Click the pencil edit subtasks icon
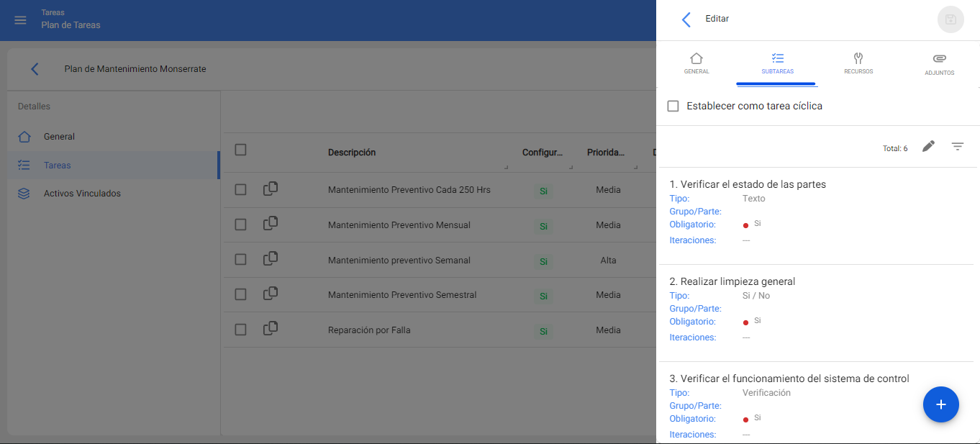Screen dimensions: 980x444 pos(928,147)
